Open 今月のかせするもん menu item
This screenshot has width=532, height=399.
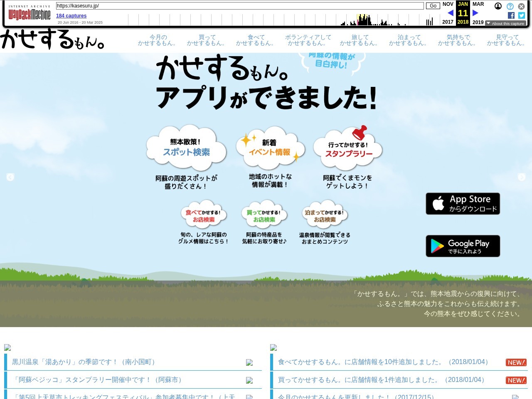pyautogui.click(x=158, y=40)
